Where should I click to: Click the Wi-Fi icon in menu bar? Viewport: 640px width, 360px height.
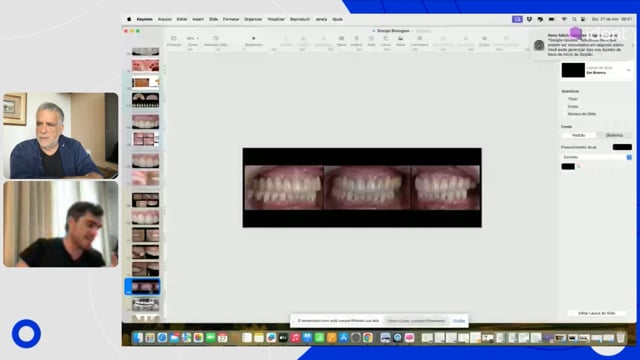coord(564,19)
